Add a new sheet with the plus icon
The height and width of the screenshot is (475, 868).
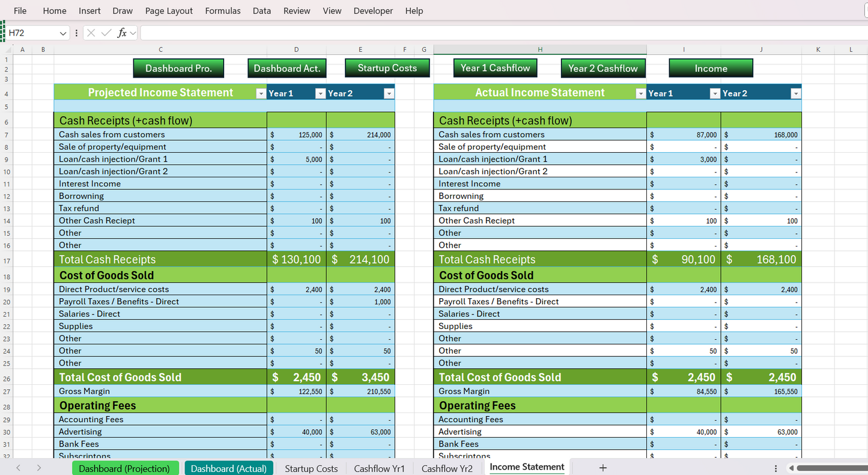coord(603,468)
